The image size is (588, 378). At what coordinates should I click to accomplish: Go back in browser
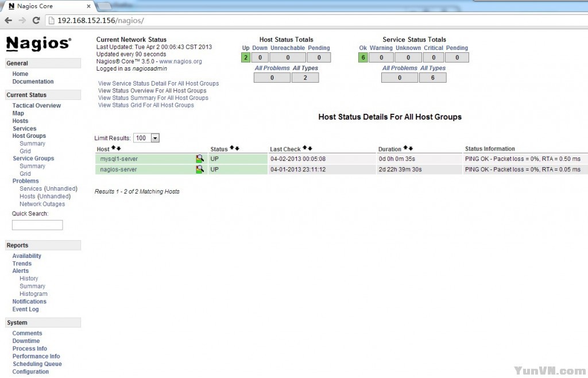pos(8,20)
